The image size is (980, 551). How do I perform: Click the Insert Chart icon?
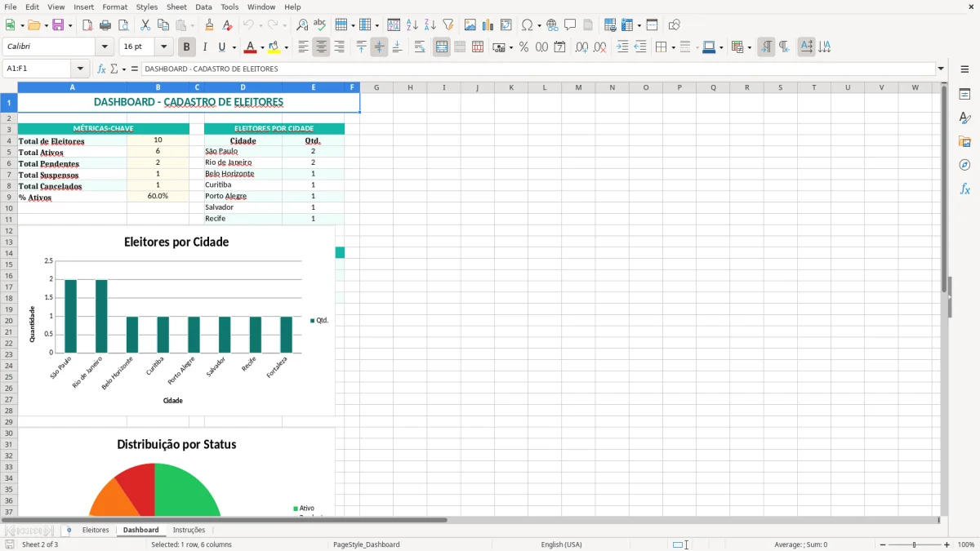[x=488, y=25]
